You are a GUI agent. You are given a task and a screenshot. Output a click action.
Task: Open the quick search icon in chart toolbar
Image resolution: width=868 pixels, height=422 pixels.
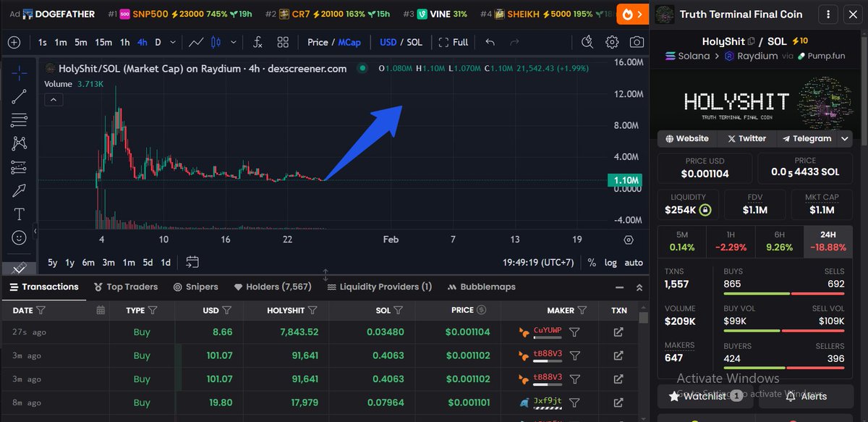coord(587,42)
